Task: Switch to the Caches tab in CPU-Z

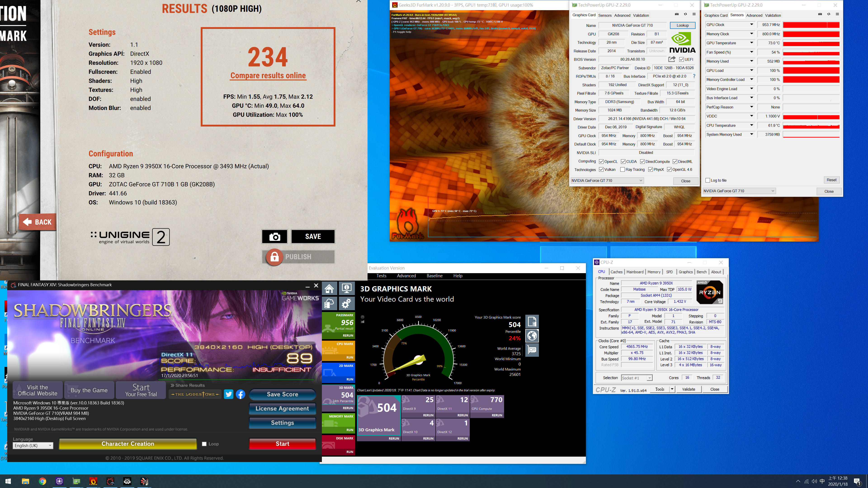Action: tap(616, 272)
